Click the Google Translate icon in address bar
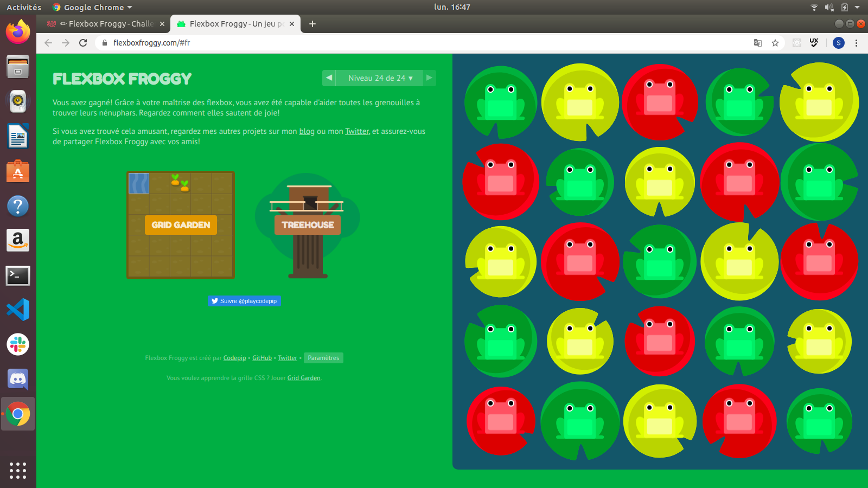This screenshot has height=488, width=868. (x=758, y=43)
